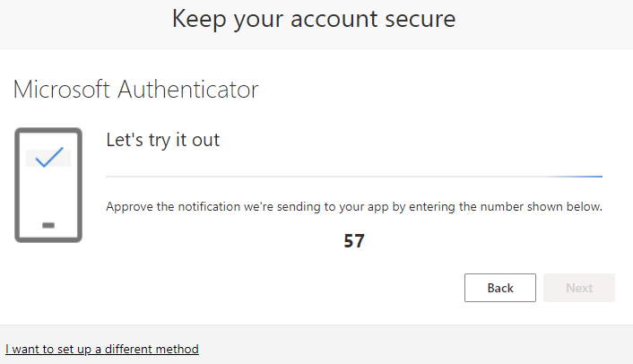Click the digit 7 in the code
The height and width of the screenshot is (364, 633).
360,241
